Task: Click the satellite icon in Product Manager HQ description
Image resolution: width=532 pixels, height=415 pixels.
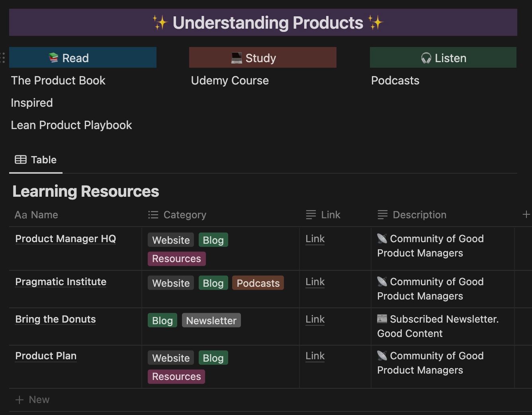Action: coord(382,239)
